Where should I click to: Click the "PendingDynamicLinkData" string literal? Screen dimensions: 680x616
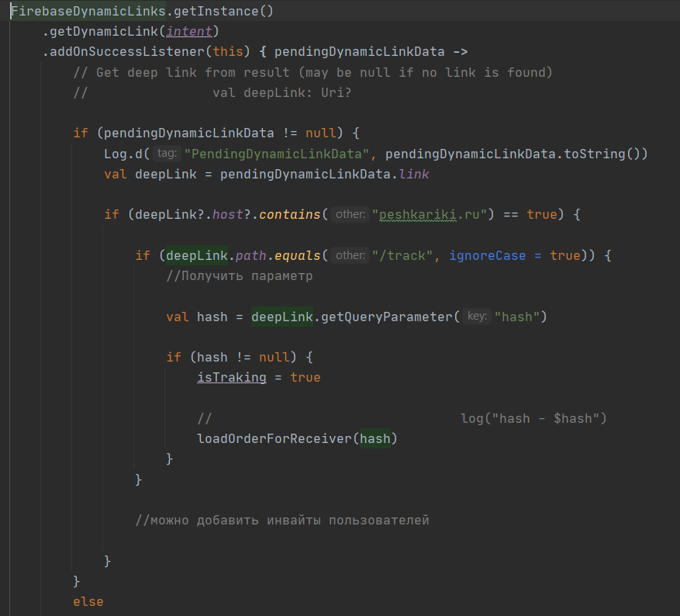pyautogui.click(x=277, y=154)
